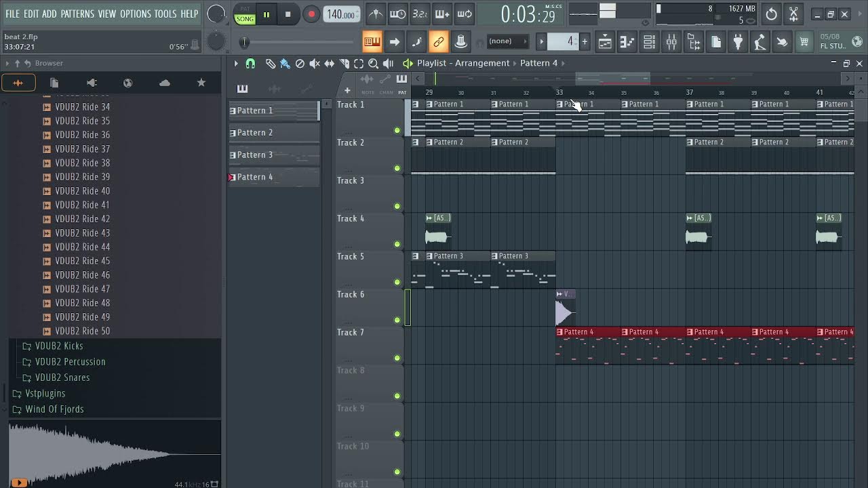This screenshot has height=488, width=868.
Task: Open the cloud library tab in browser
Action: click(x=165, y=83)
